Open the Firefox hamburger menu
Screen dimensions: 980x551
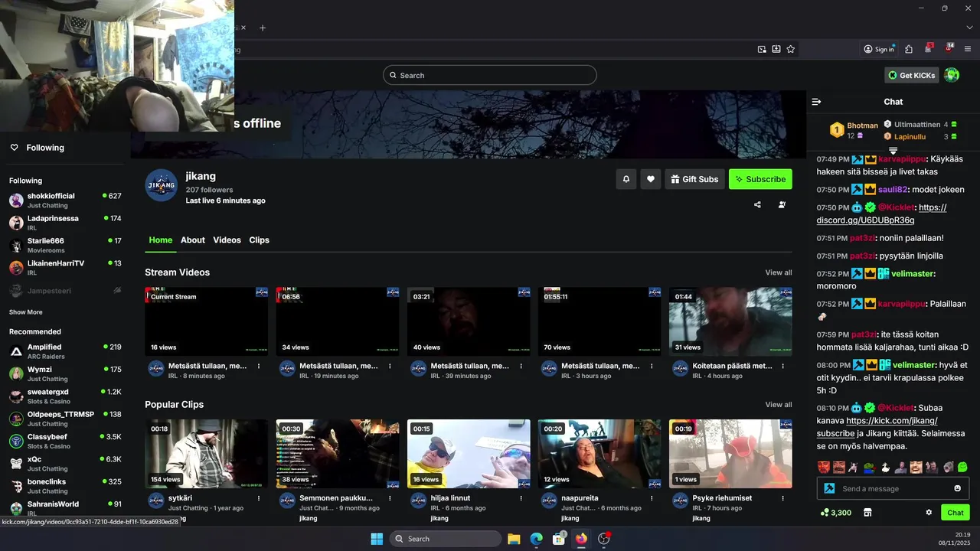(x=968, y=49)
